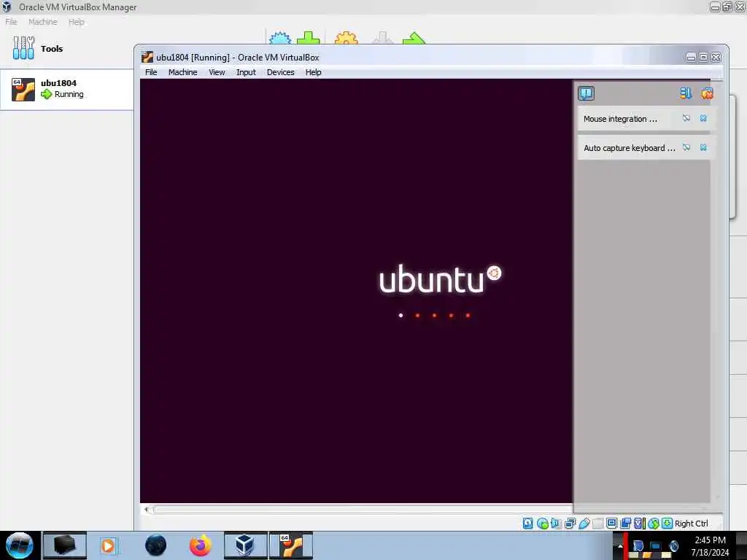Image resolution: width=747 pixels, height=560 pixels.
Task: Open Help menu in VirtualBox Manager window
Action: tap(76, 22)
